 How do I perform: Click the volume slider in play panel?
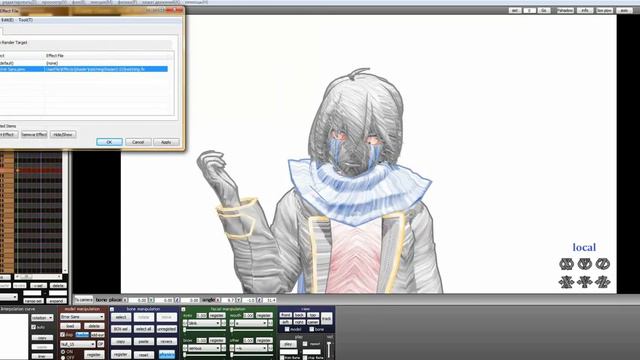329,349
